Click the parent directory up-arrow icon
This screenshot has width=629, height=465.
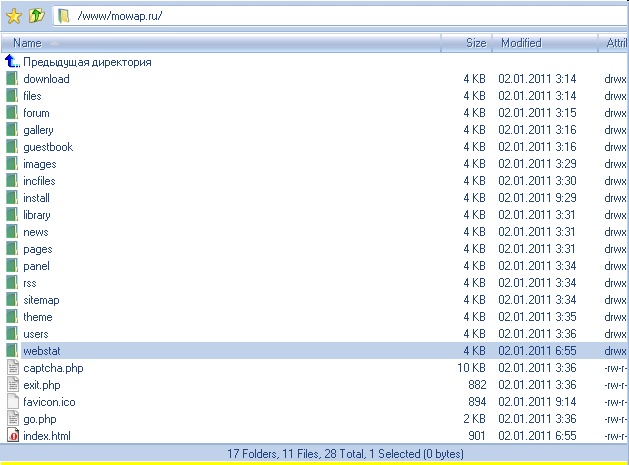pos(12,61)
